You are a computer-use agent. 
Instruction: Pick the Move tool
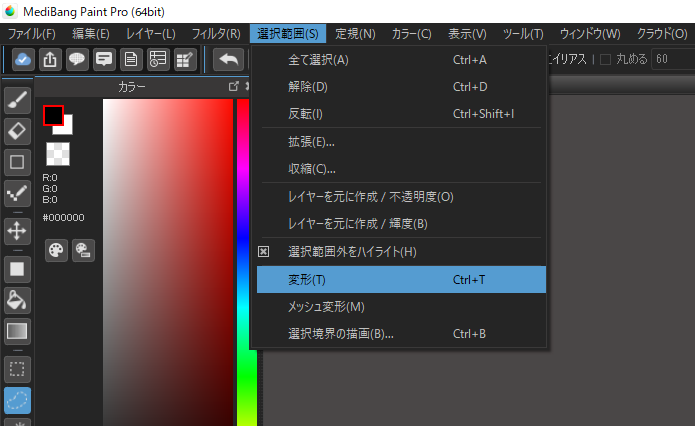[x=17, y=231]
